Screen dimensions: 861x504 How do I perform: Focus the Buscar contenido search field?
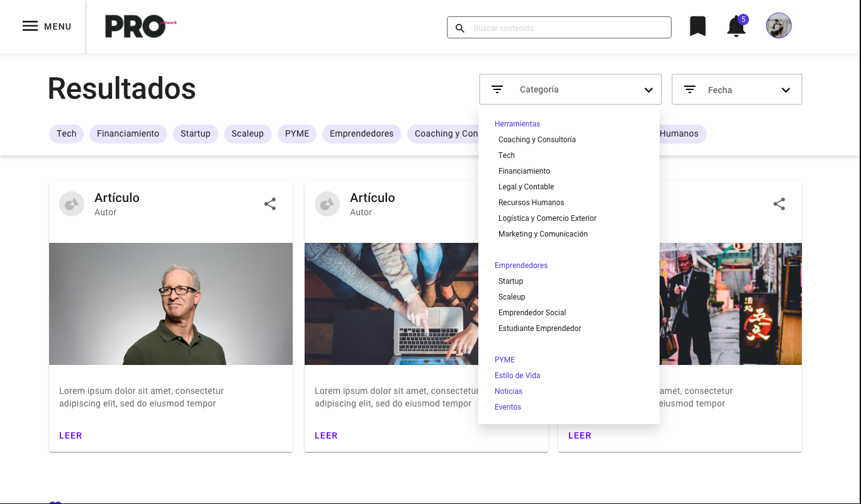(x=566, y=28)
